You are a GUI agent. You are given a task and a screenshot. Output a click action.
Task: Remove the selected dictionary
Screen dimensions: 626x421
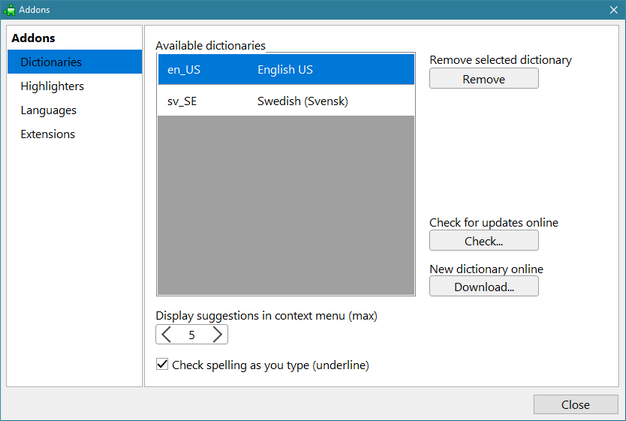[484, 79]
